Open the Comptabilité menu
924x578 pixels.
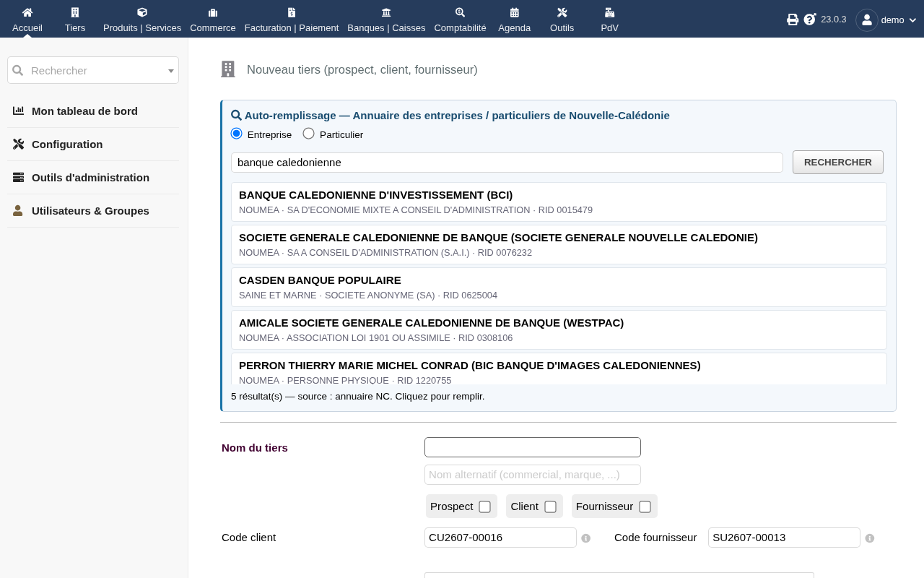(460, 19)
